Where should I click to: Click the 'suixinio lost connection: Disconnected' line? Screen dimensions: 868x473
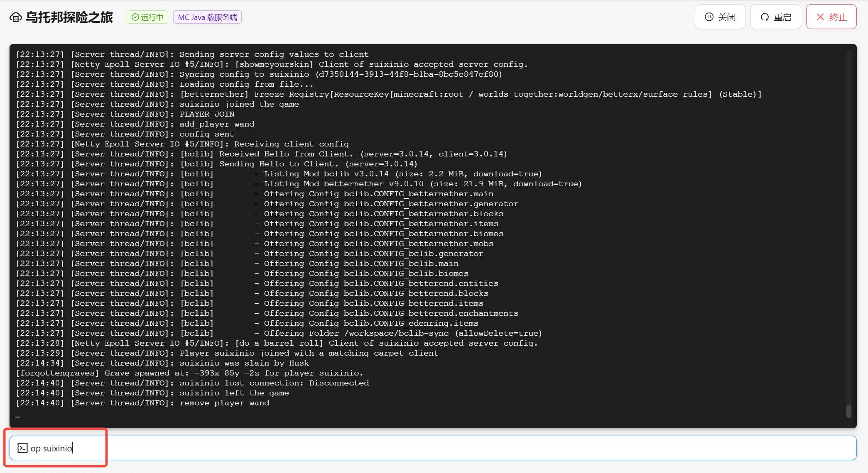(x=192, y=383)
